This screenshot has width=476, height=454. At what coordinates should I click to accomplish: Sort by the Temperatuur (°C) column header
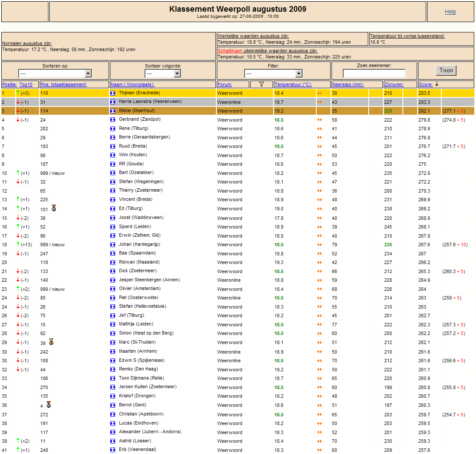[293, 84]
